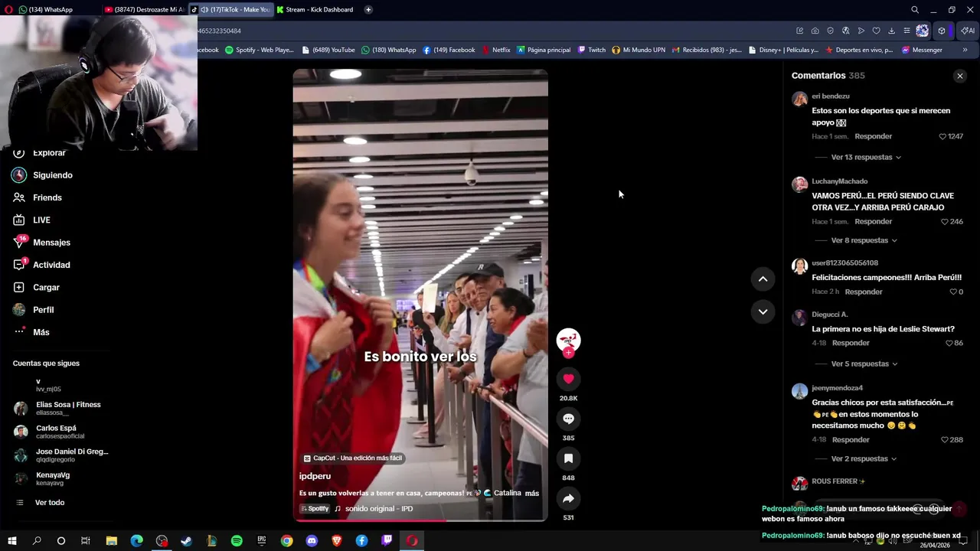The image size is (980, 551).
Task: Open Brave browser from taskbar
Action: [x=337, y=541]
